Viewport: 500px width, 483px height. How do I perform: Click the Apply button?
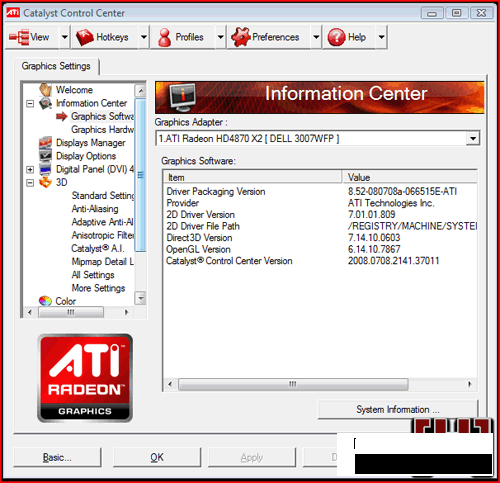tap(252, 457)
